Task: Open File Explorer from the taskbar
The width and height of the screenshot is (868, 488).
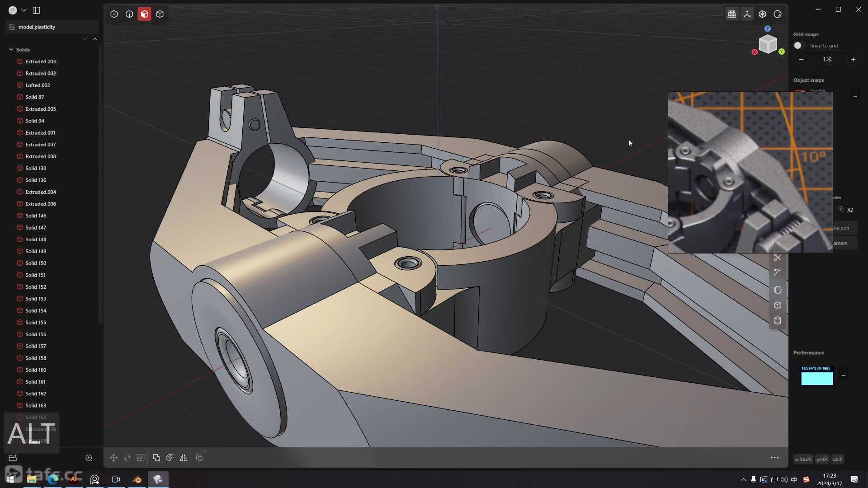Action: coord(32,479)
